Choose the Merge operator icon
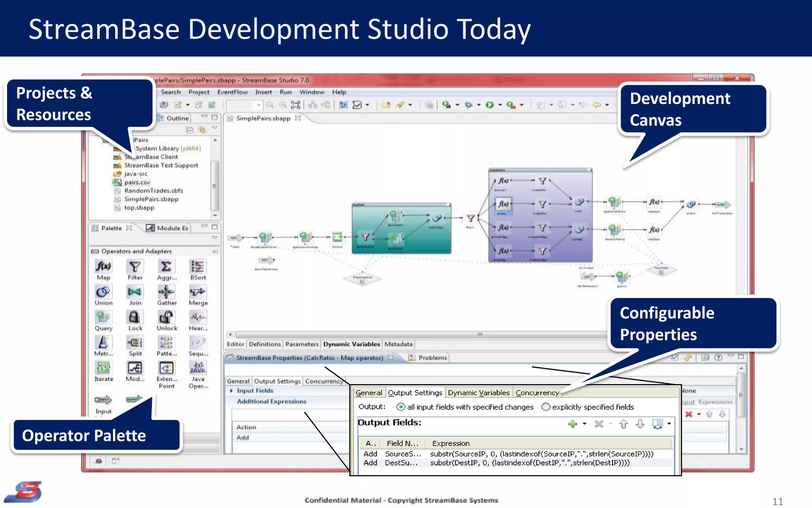The image size is (812, 508). [198, 292]
